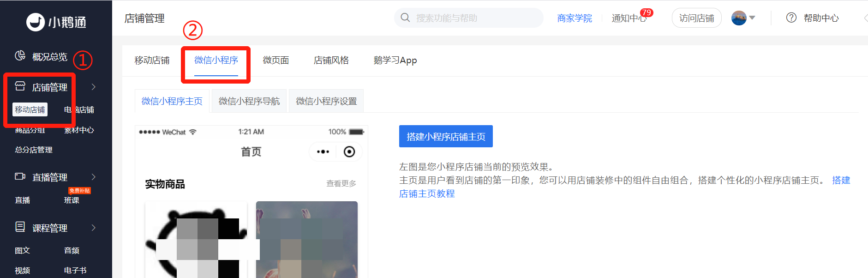Open the 通知中心 link

(x=629, y=18)
